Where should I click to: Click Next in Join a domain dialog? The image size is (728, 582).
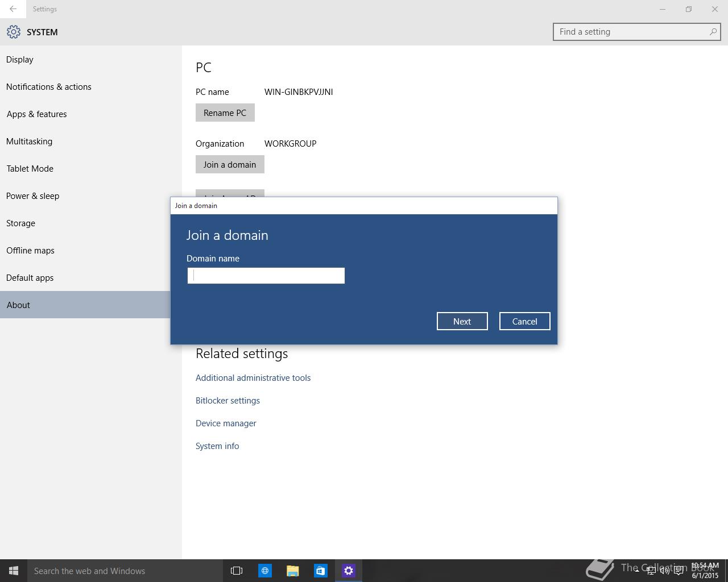pos(462,321)
